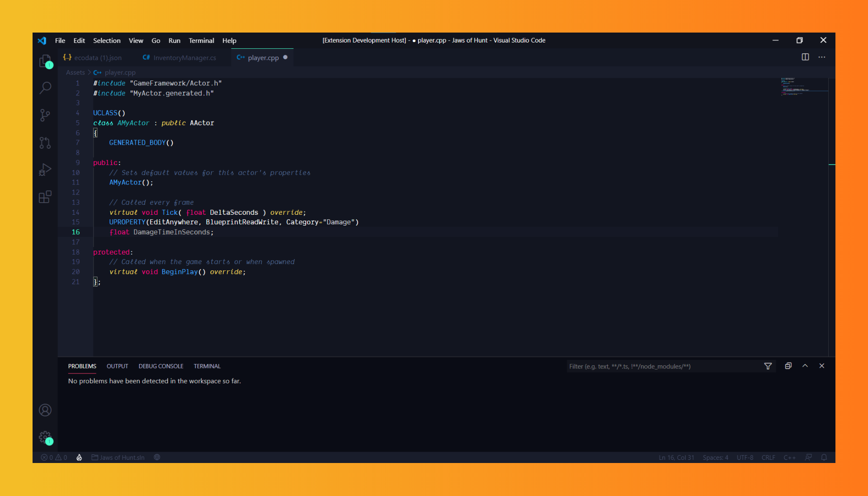Click the Jaws of Hunt.sln status item
The height and width of the screenshot is (496, 868).
(x=118, y=458)
